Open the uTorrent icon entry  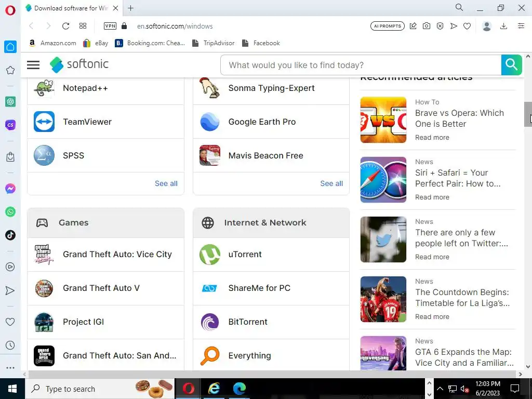[210, 255]
